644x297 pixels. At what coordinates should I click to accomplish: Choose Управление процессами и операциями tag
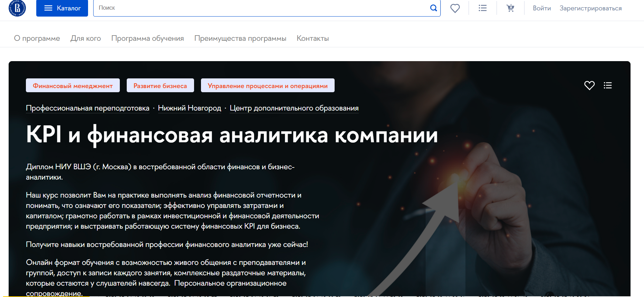point(268,86)
